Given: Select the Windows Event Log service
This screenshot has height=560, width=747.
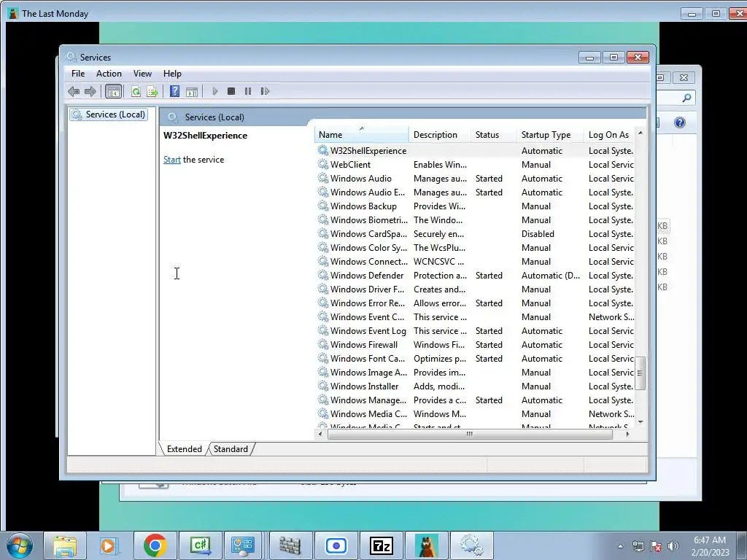Looking at the screenshot, I should 475,330.
